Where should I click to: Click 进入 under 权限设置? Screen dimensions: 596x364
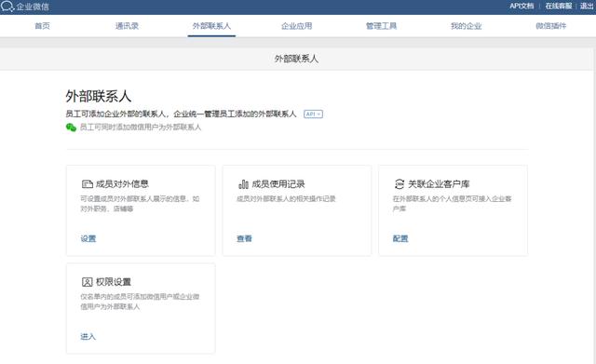click(88, 336)
